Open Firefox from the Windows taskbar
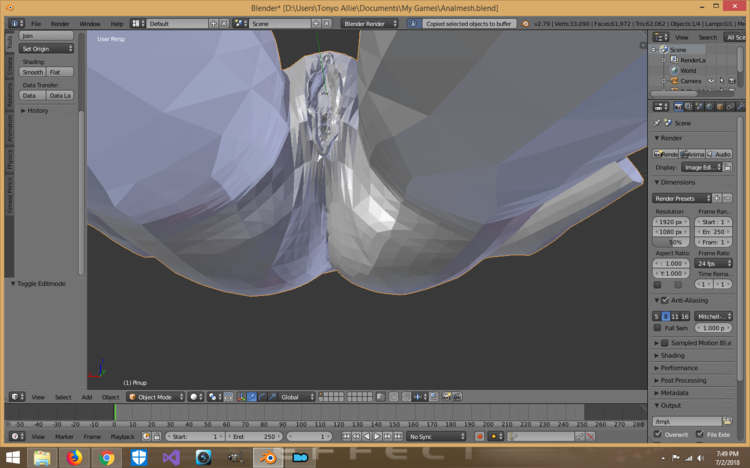 [74, 457]
